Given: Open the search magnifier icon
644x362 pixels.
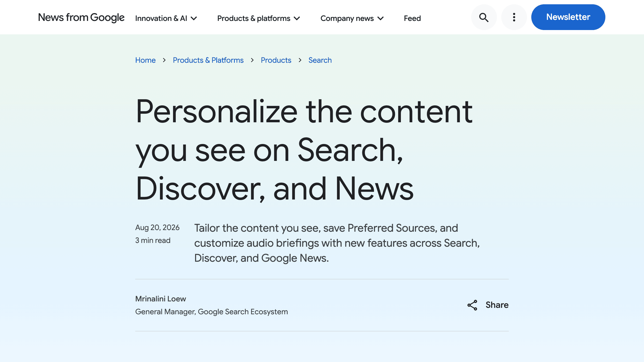Looking at the screenshot, I should click(484, 17).
